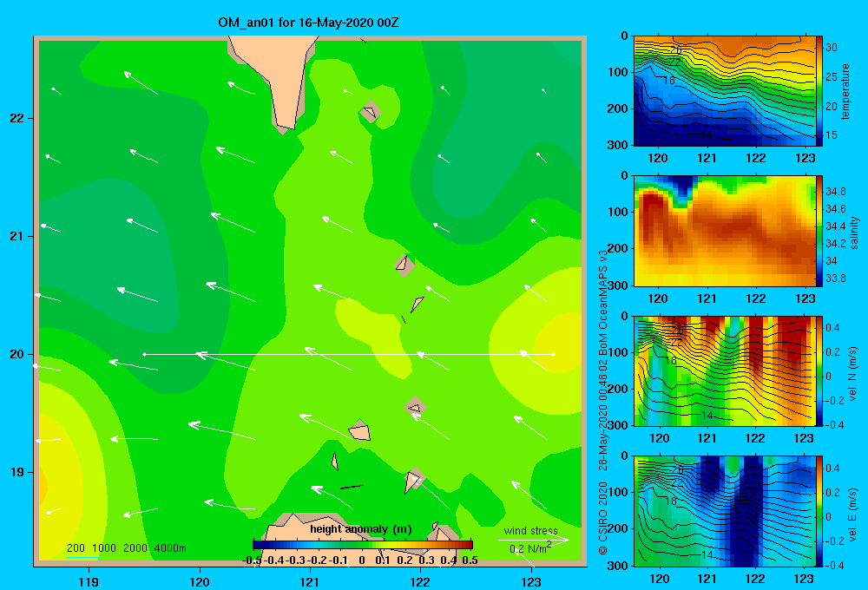Click the vertical 'salinity' axis label
Viewport: 868px width, 590px height.
[x=855, y=233]
